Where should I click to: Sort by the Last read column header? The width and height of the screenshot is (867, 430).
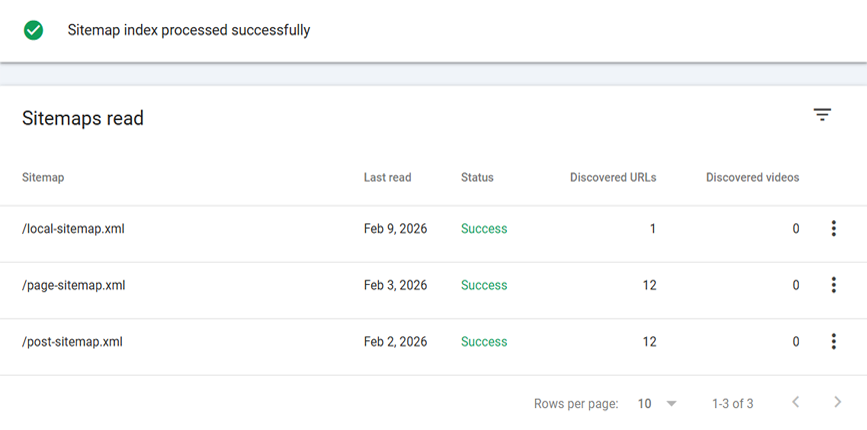click(x=387, y=178)
